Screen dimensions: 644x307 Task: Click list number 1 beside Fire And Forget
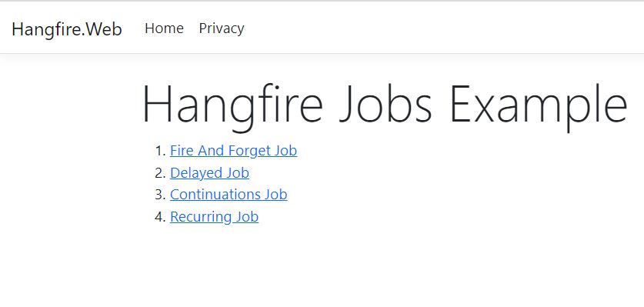click(x=160, y=151)
